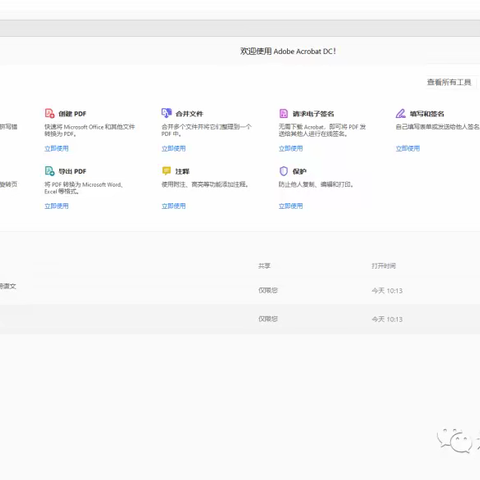Click the 填写和签名 pen icon
This screenshot has width=480, height=480.
[x=401, y=113]
